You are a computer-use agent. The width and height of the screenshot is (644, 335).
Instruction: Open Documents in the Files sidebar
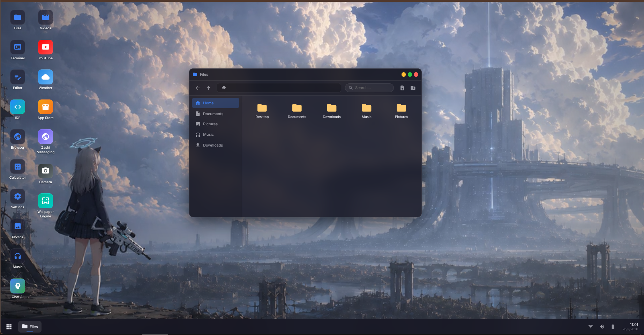tap(216, 114)
